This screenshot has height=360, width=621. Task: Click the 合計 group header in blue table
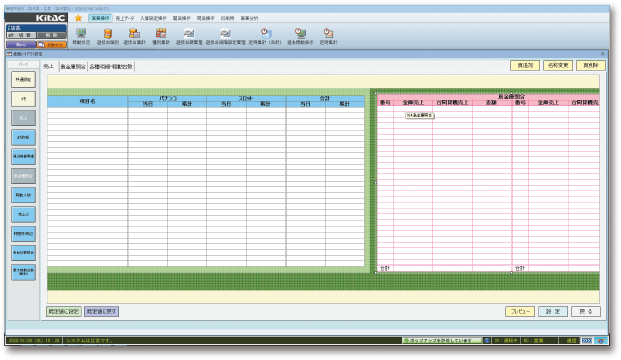click(325, 98)
